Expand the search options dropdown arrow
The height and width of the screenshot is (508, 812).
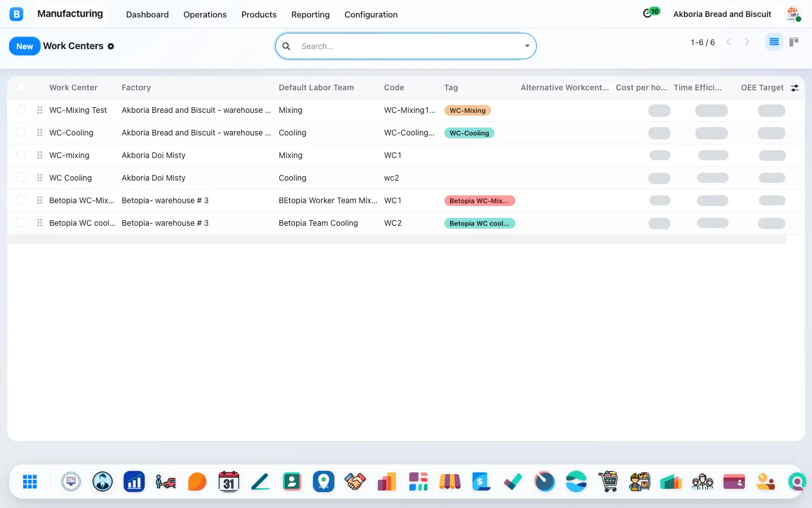pos(527,46)
